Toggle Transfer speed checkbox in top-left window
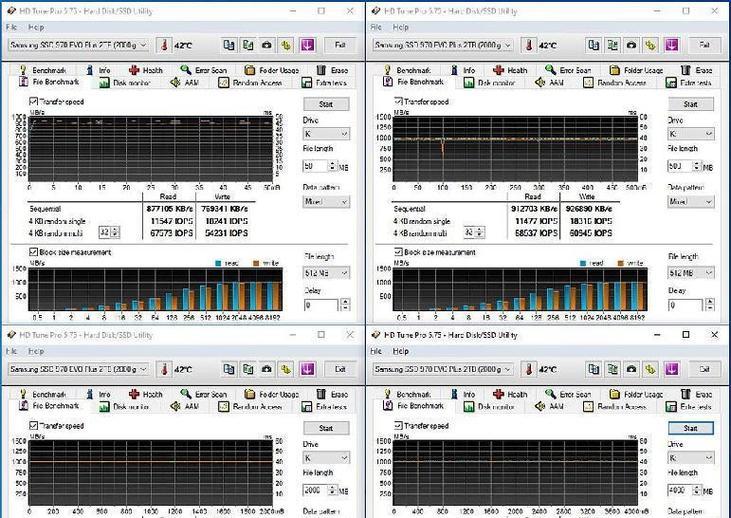731x518 pixels. point(34,101)
